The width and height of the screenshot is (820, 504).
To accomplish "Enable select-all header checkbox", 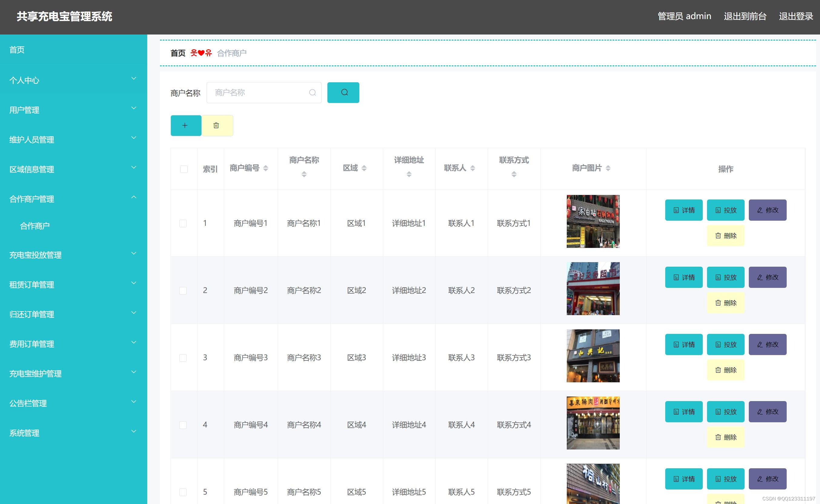I will coord(183,169).
